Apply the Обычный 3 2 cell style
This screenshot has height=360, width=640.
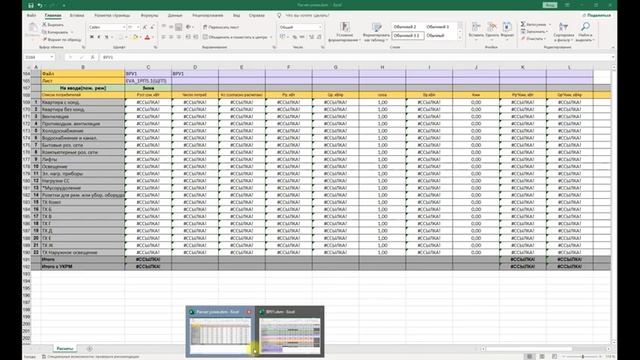407,36
